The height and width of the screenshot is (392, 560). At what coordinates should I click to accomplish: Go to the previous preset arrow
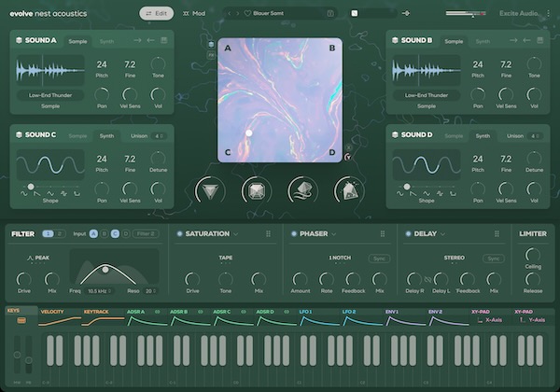click(229, 14)
